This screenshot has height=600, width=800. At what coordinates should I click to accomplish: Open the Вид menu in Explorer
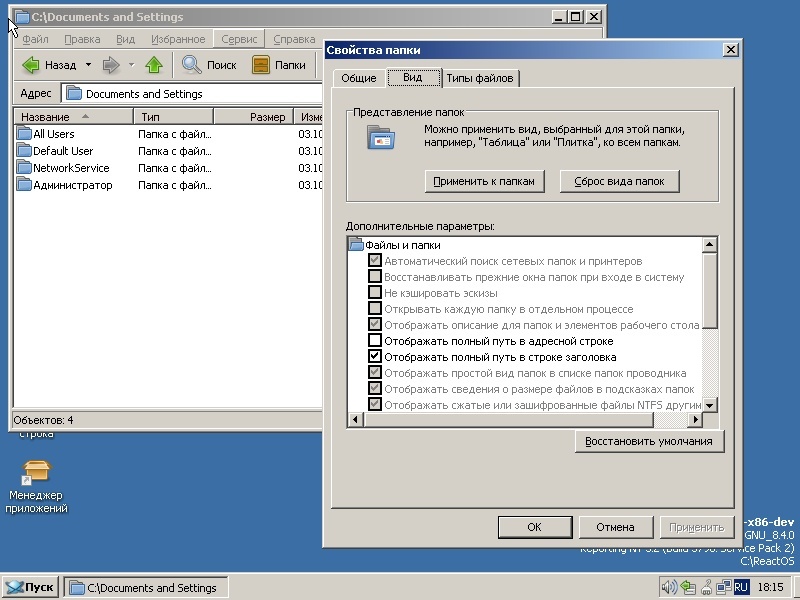pyautogui.click(x=125, y=39)
